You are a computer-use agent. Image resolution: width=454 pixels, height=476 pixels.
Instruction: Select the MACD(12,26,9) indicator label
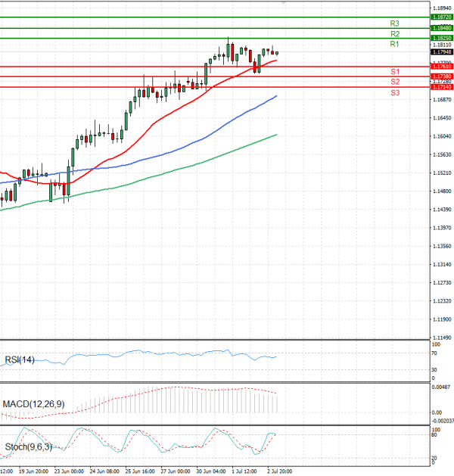[x=34, y=404]
